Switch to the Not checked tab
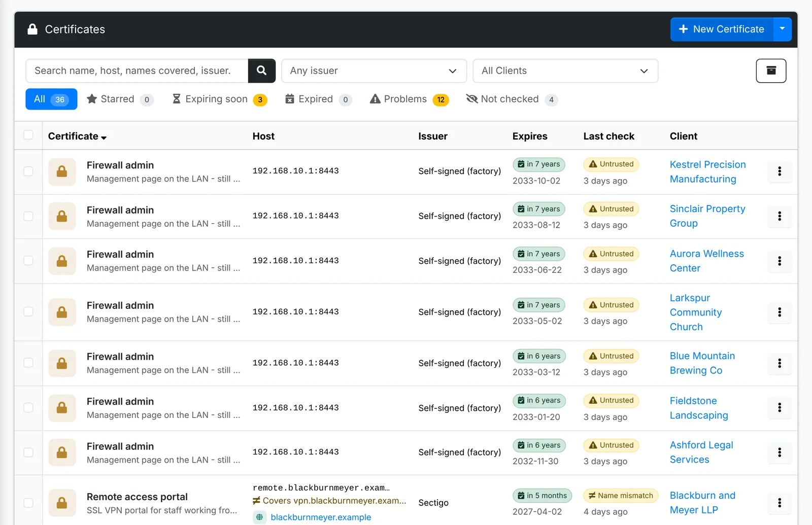 pos(512,99)
